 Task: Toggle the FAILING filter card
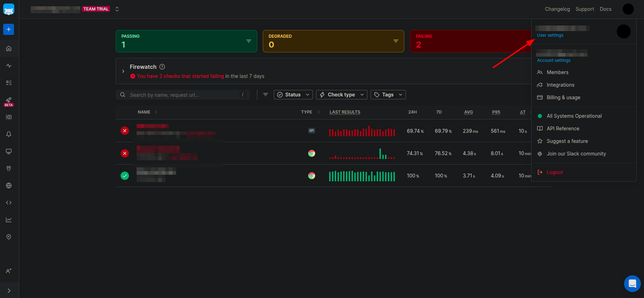point(471,41)
